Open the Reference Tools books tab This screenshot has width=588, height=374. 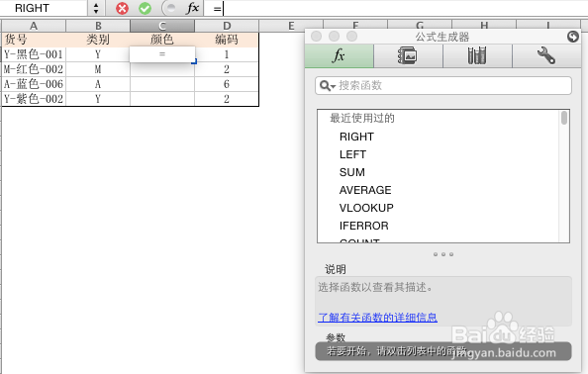[477, 55]
